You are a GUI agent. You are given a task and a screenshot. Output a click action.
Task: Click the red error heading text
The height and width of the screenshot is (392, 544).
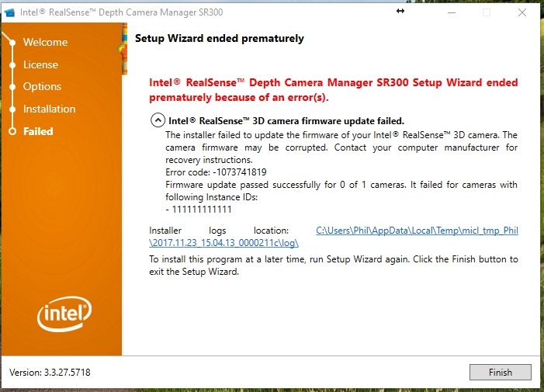tap(333, 90)
